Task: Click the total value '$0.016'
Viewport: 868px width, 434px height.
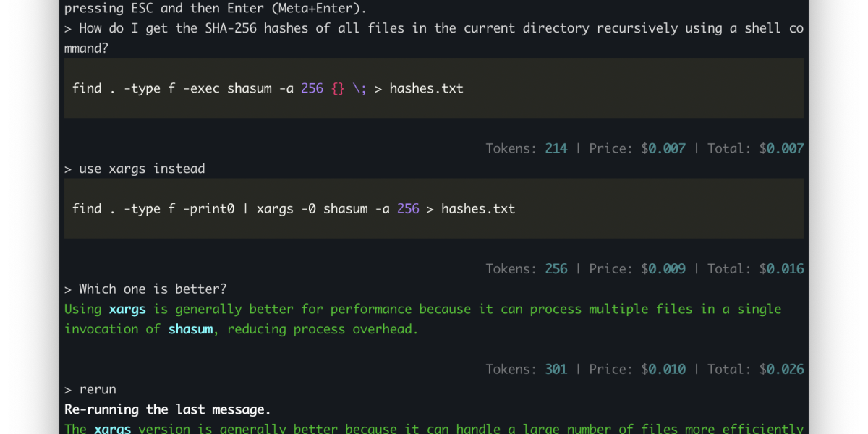Action: click(x=781, y=268)
